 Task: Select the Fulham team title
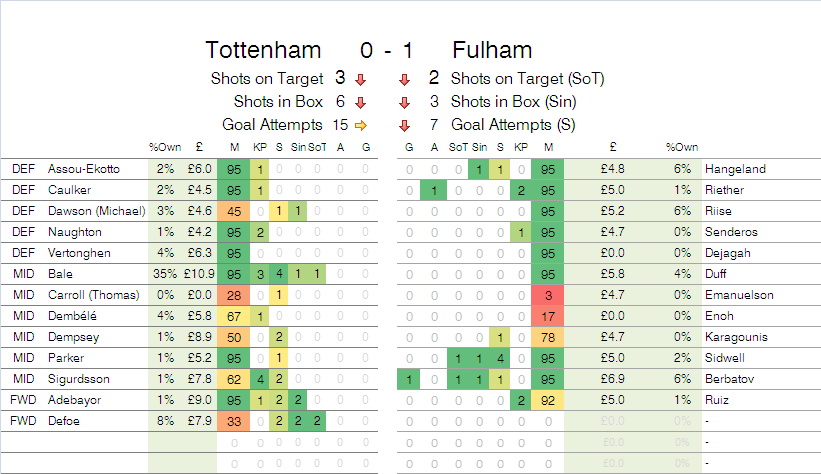coord(492,50)
